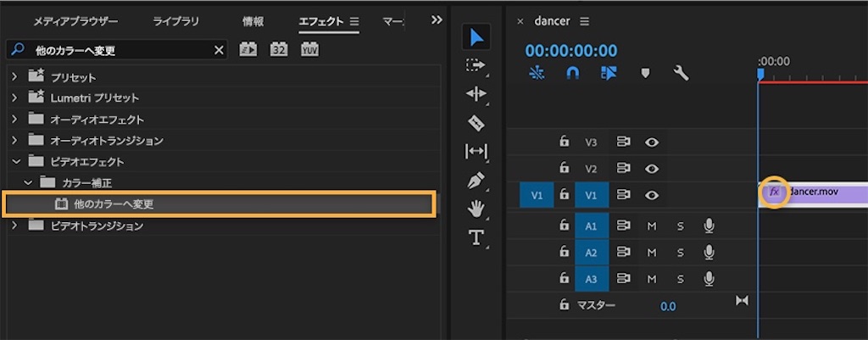The height and width of the screenshot is (340, 868).
Task: Select the Razor tool
Action: click(476, 122)
